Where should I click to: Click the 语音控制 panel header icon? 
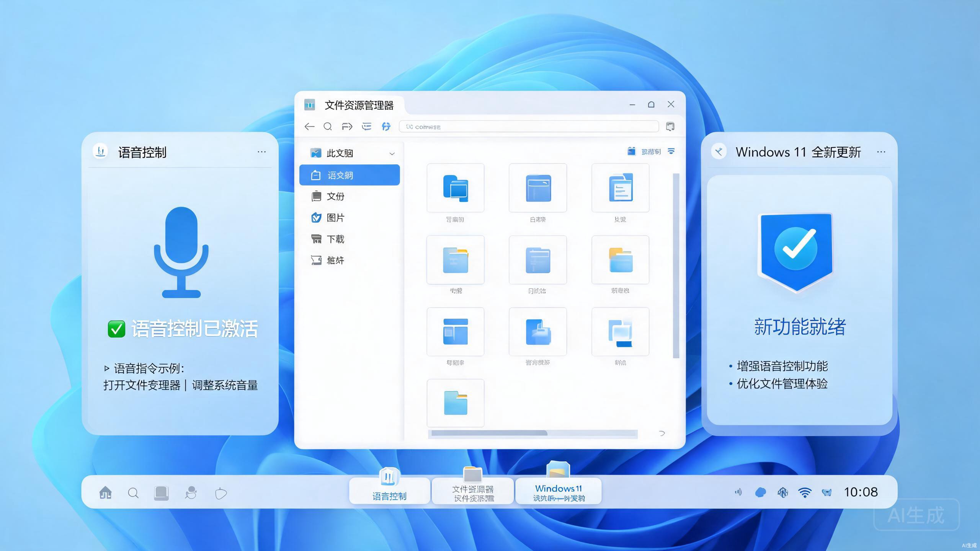[100, 152]
